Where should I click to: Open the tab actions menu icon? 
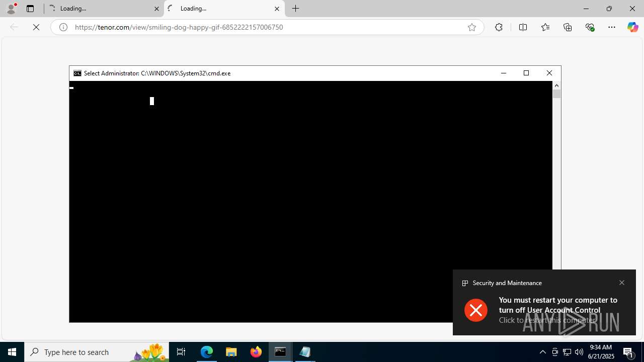[30, 9]
